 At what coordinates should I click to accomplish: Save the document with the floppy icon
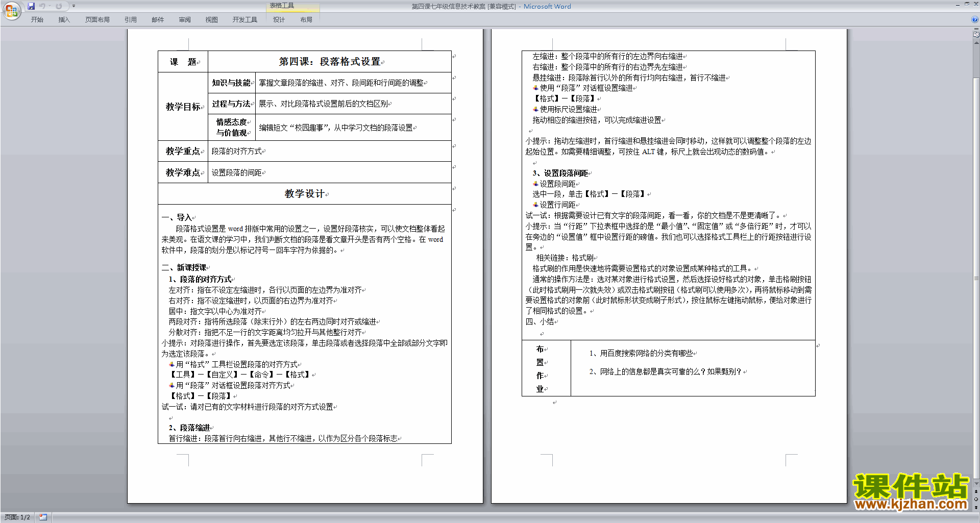click(31, 6)
